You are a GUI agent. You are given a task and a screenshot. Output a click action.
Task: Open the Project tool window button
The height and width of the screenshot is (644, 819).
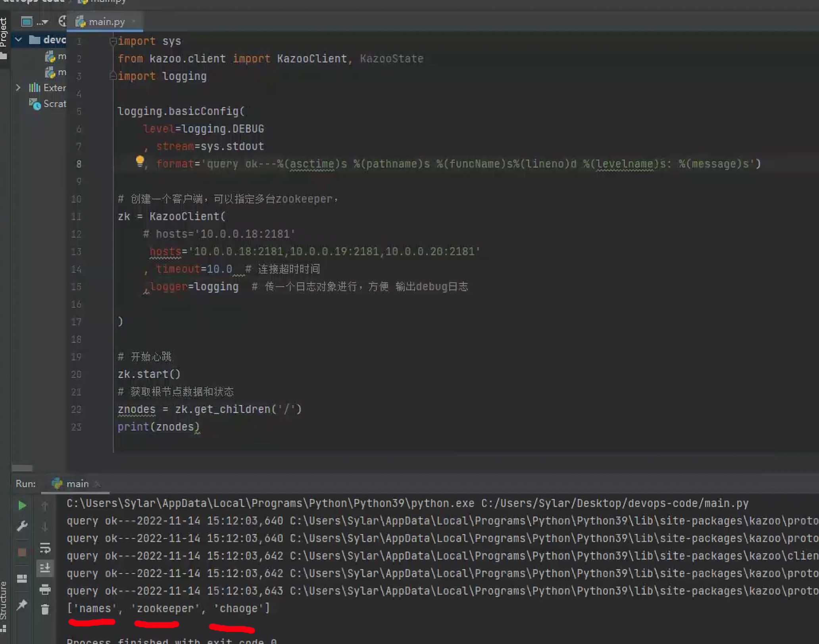click(x=4, y=34)
